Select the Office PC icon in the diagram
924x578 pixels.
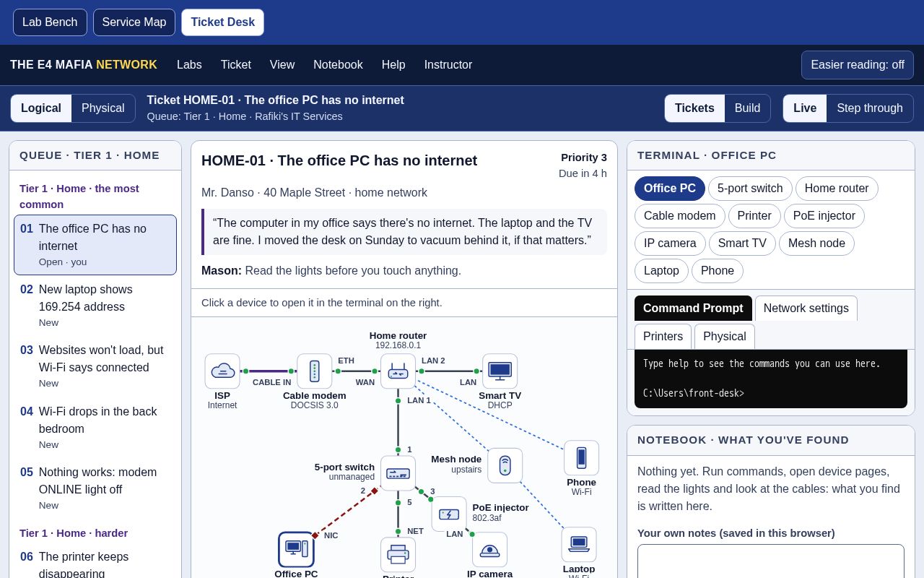pos(296,550)
